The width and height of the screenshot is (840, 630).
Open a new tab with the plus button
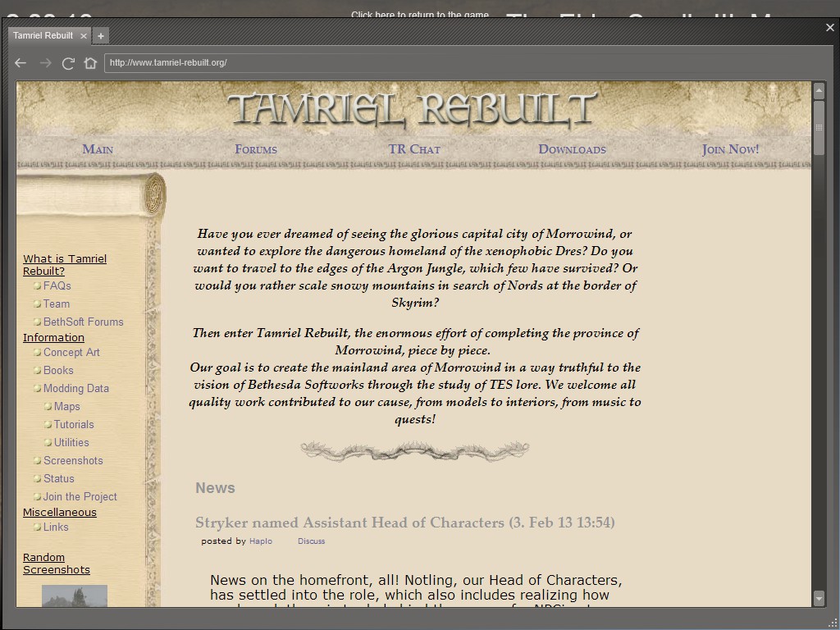100,36
